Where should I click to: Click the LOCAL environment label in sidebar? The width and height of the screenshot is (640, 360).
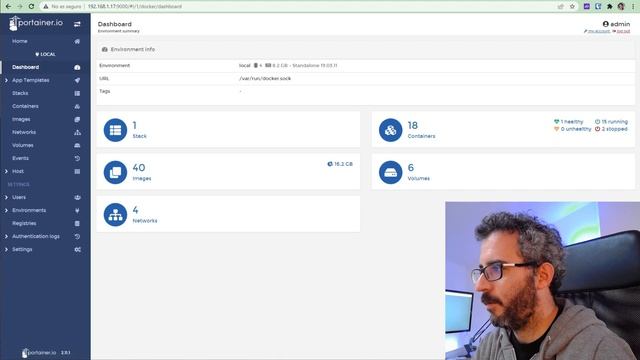[x=45, y=54]
